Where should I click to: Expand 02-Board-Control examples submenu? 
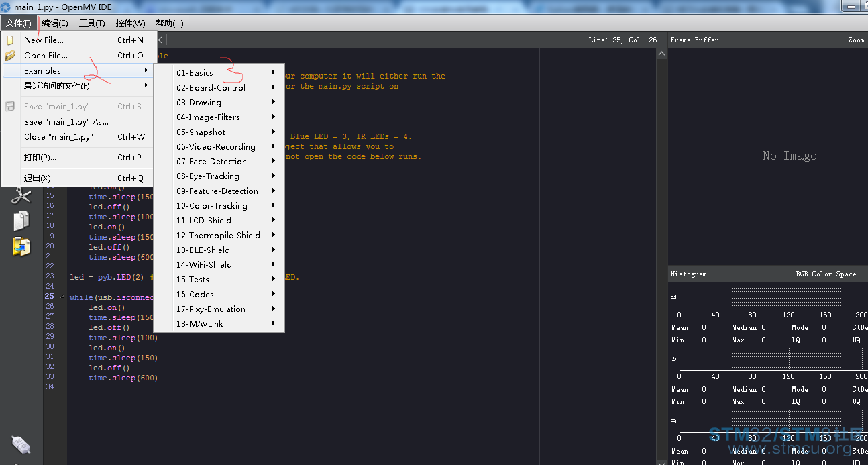(x=219, y=87)
